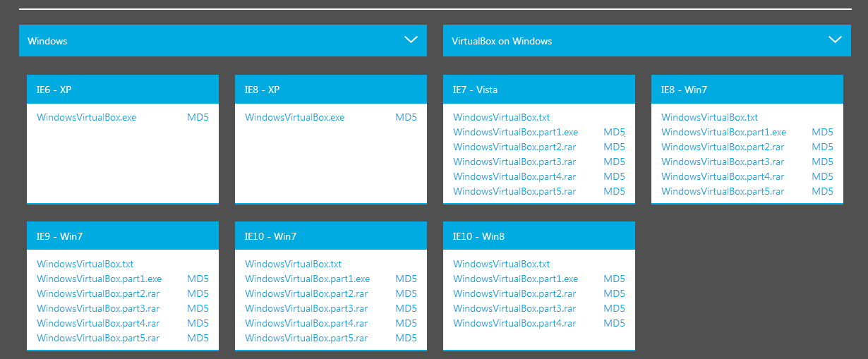The width and height of the screenshot is (868, 359).
Task: Select the IE7 - Vista card header
Action: pos(539,90)
